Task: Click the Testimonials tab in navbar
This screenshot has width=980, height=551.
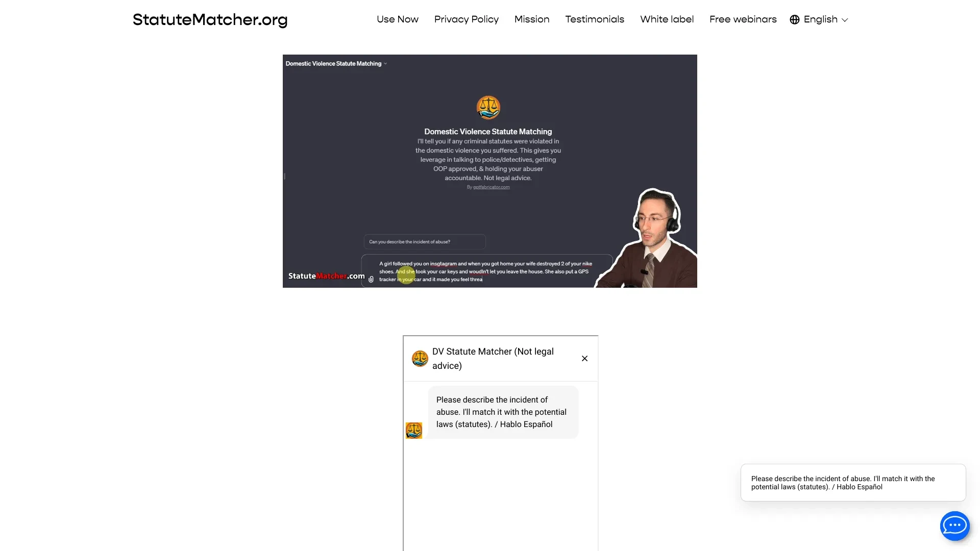Action: coord(594,19)
